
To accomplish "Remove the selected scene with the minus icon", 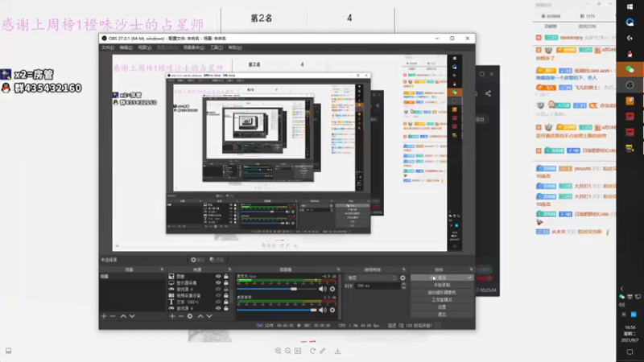I will pyautogui.click(x=113, y=316).
